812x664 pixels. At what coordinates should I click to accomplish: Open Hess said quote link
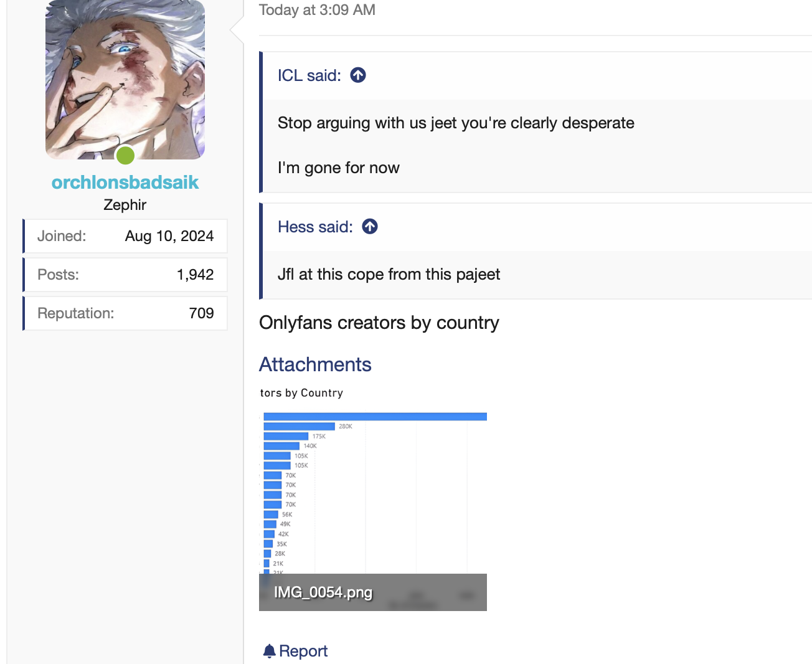point(315,227)
